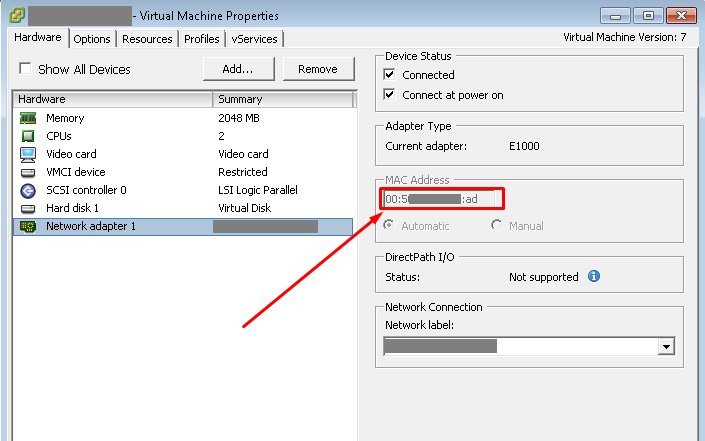Click the DirectPath I/O info icon
The image size is (705, 441).
[x=594, y=276]
